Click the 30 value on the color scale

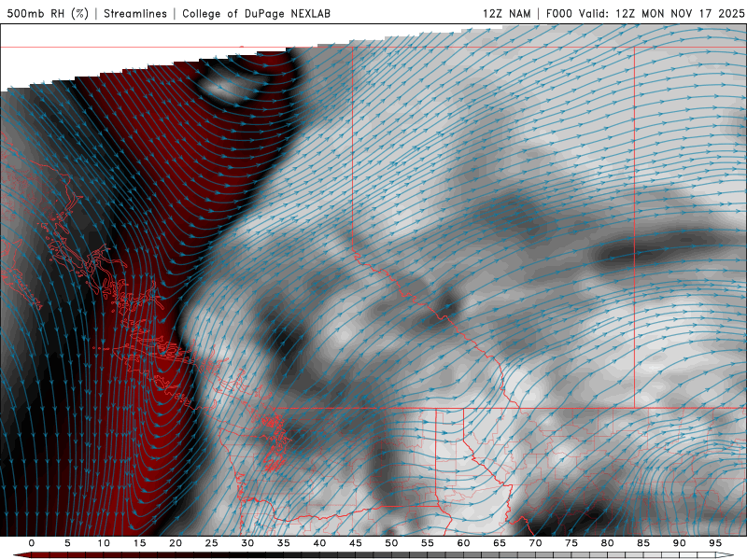(247, 543)
